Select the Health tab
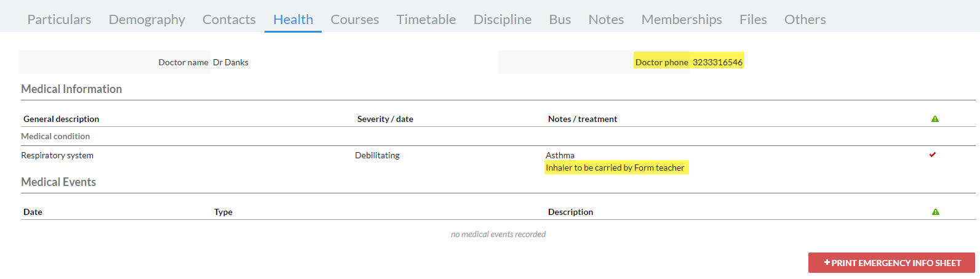 293,20
